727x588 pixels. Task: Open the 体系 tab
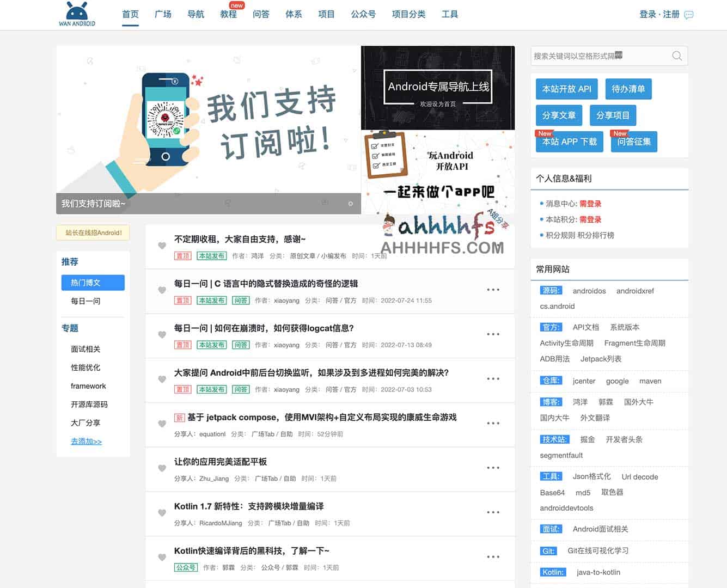(294, 14)
